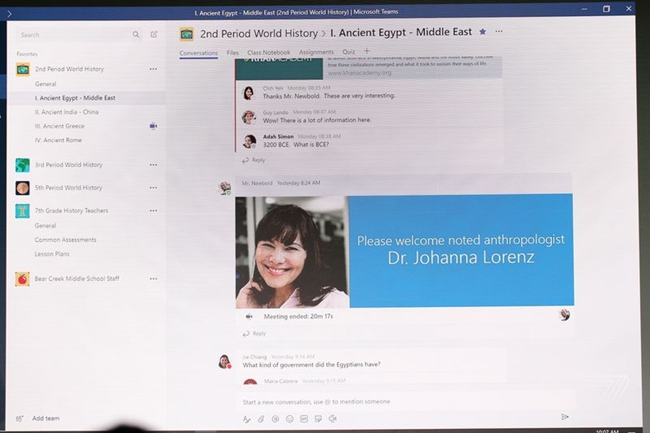Open more options for 7th Grade History Teachers
Image resolution: width=650 pixels, height=433 pixels.
pos(153,211)
